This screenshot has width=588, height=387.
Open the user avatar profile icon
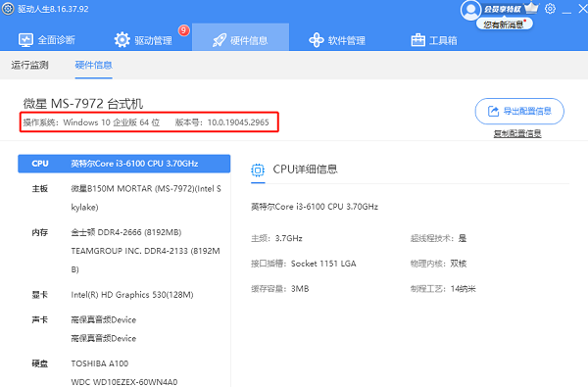[x=470, y=10]
